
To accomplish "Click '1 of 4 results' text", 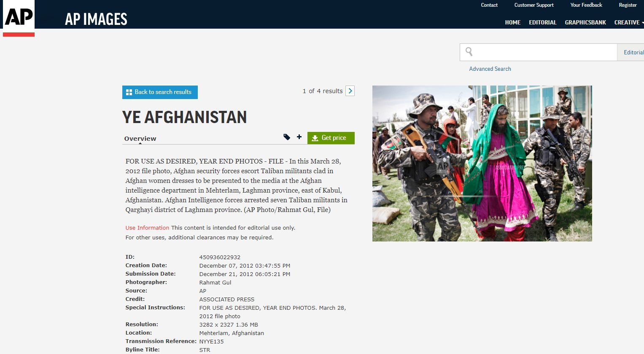I will click(323, 91).
